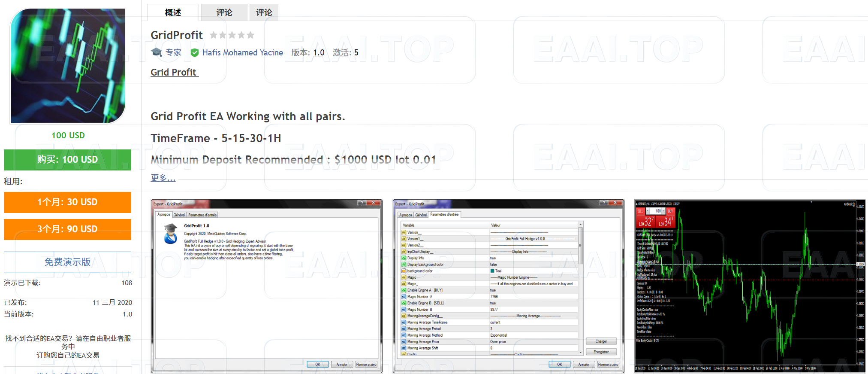Open the GridProfit 1.0 About dialog screenshot

[266, 286]
